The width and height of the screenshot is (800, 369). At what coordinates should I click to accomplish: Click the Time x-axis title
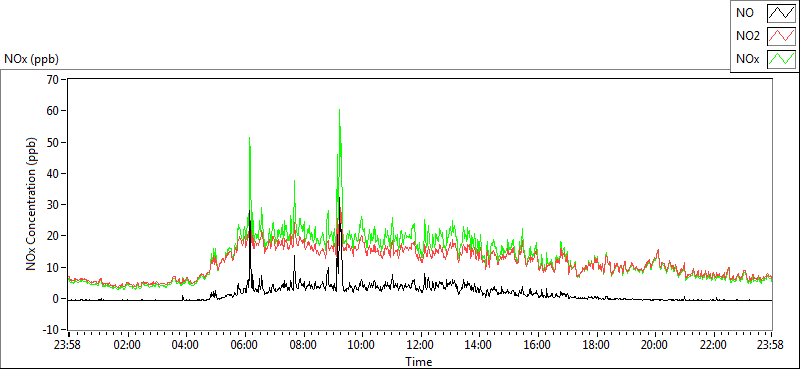419,362
